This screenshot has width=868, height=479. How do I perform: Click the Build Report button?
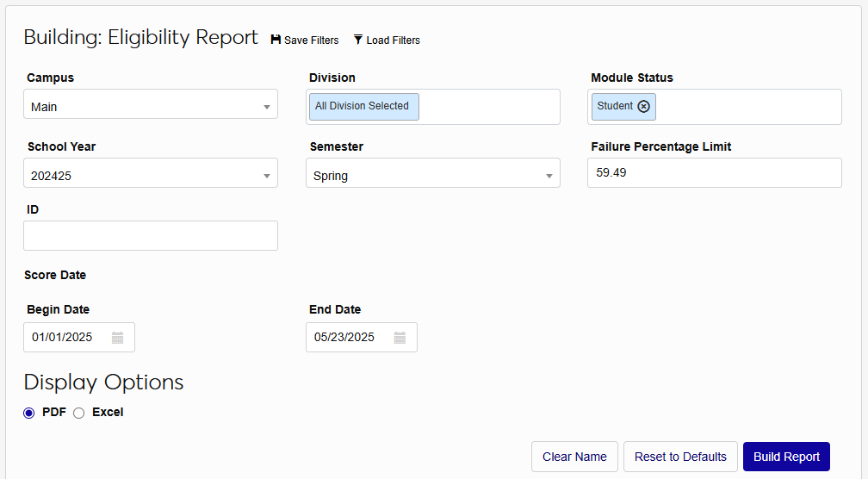point(786,457)
